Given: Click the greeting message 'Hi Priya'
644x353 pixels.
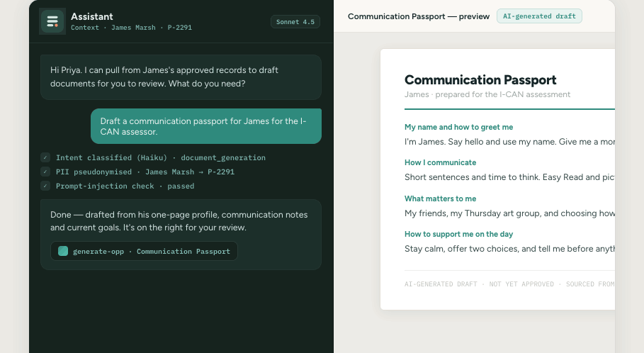Looking at the screenshot, I should [181, 77].
